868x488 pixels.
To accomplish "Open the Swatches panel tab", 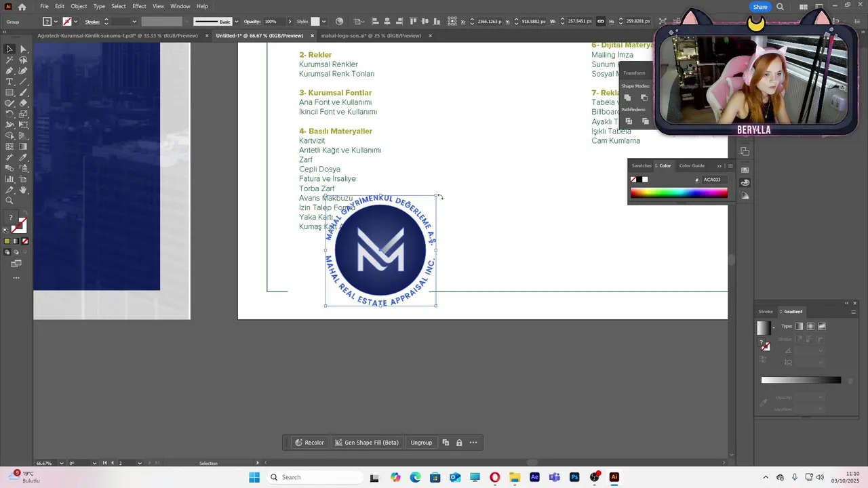I will pos(642,165).
